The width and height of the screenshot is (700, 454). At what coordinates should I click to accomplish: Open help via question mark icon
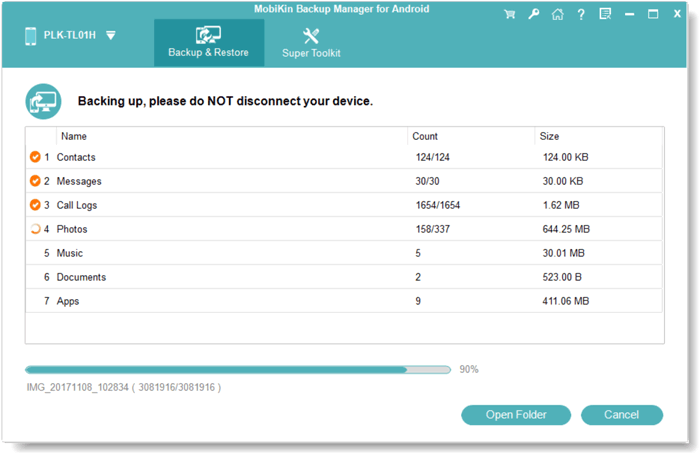pyautogui.click(x=581, y=15)
